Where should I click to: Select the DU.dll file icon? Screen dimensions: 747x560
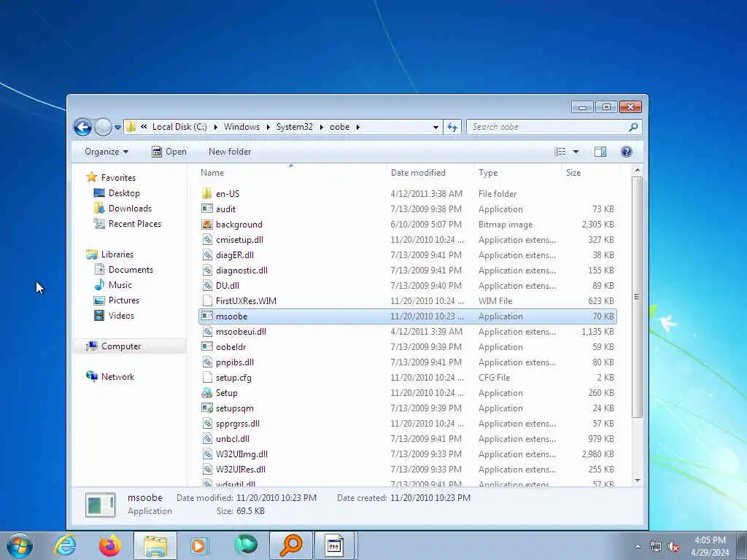point(206,285)
